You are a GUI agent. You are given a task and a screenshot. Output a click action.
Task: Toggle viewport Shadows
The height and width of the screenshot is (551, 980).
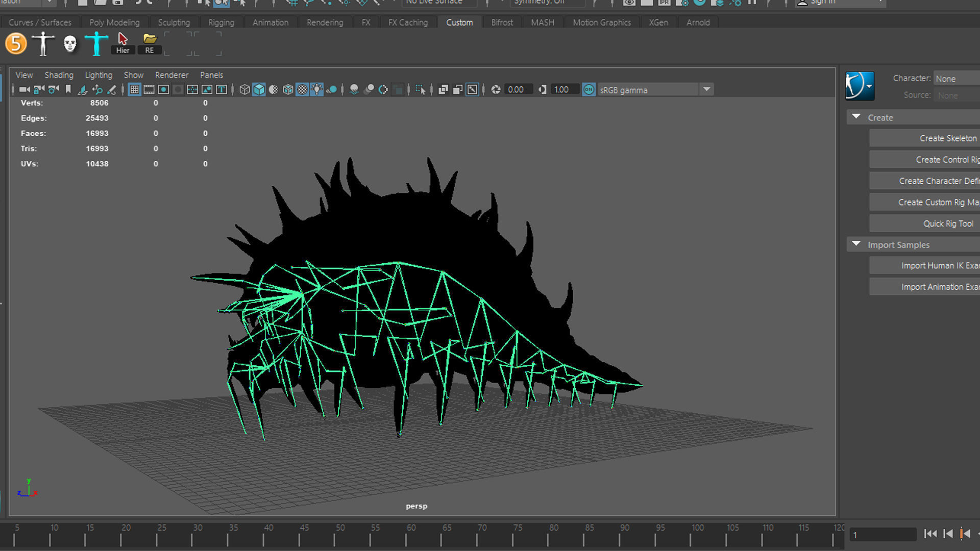(x=331, y=90)
